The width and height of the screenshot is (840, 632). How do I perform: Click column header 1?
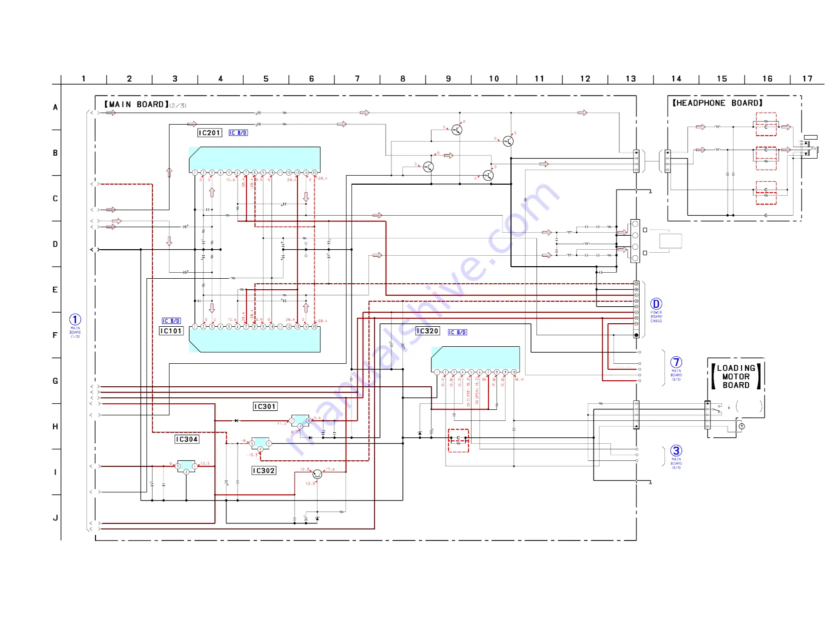83,79
